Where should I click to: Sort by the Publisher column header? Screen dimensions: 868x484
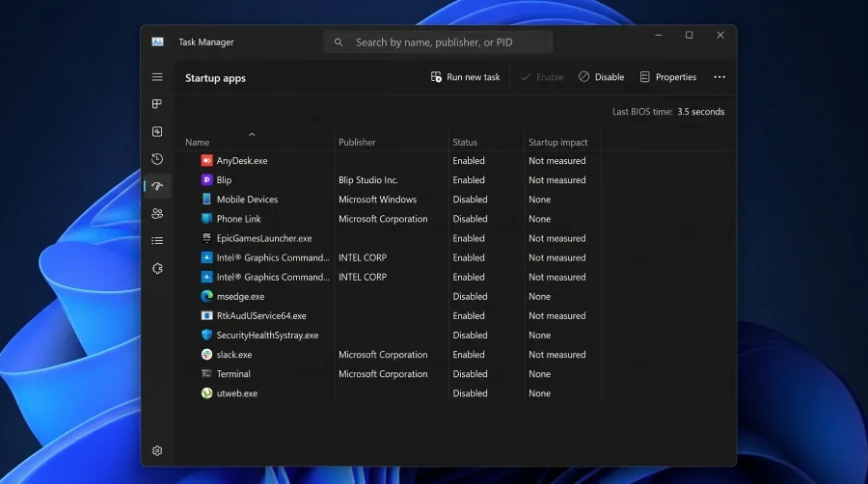click(x=357, y=142)
